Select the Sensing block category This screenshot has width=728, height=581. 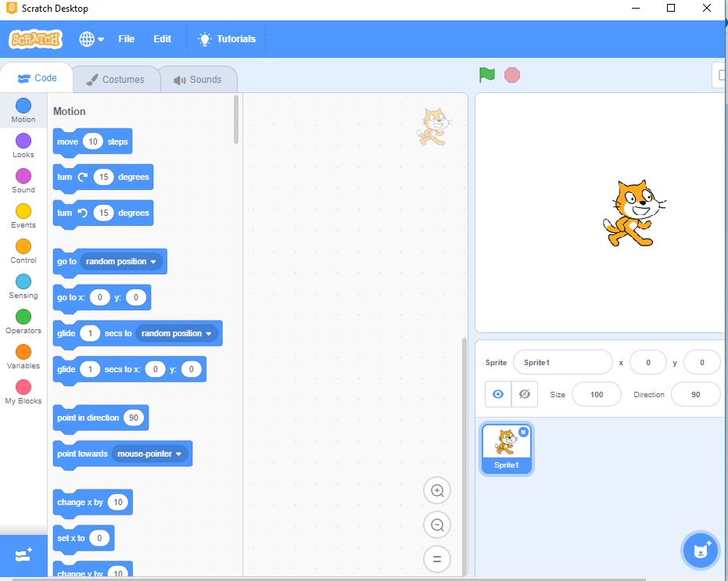tap(23, 287)
